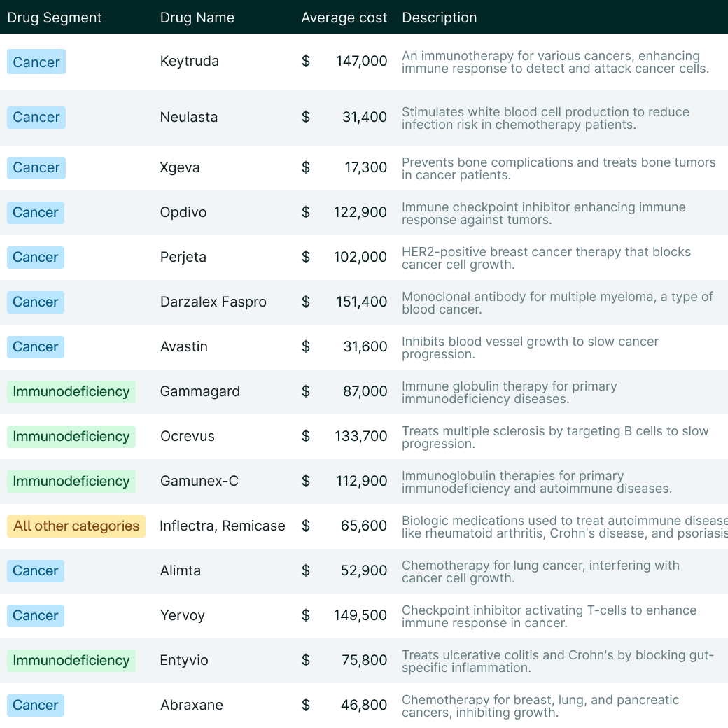728x728 pixels.
Task: Select the Xgeva drug name cell
Action: point(180,167)
